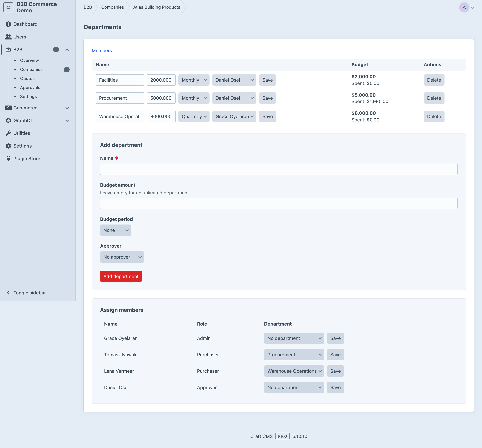Delete the Facilities department
This screenshot has width=482, height=448.
click(x=434, y=80)
